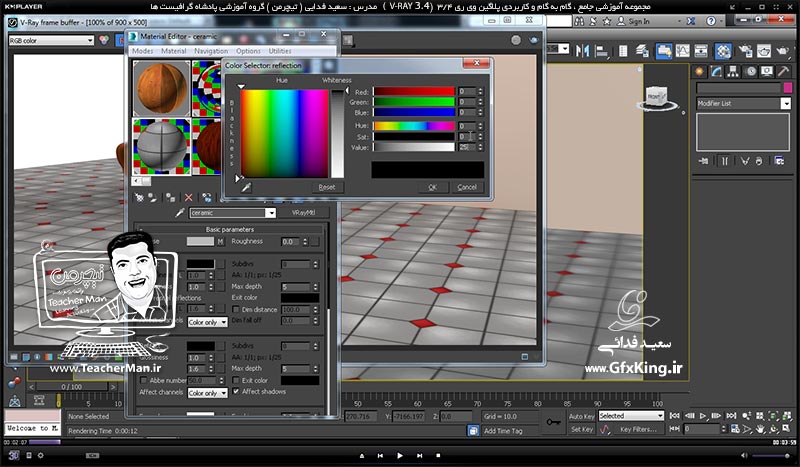Select the orange wood material sample sphere
Screen dimensions: 800x467
tap(162, 88)
